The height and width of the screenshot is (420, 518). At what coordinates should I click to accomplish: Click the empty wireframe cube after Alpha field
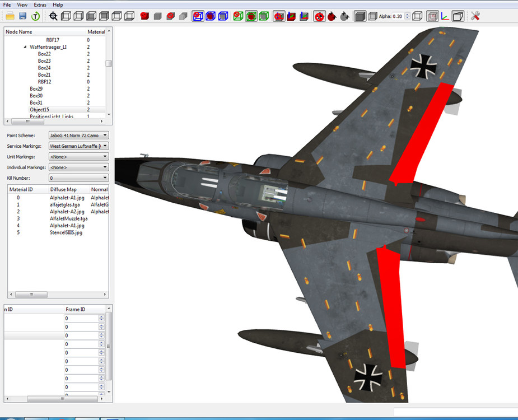417,16
